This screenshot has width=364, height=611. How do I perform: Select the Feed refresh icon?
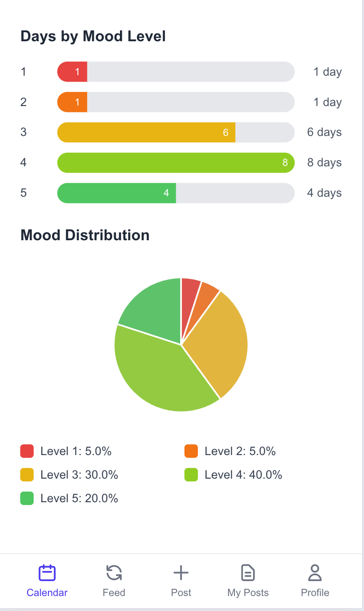114,572
